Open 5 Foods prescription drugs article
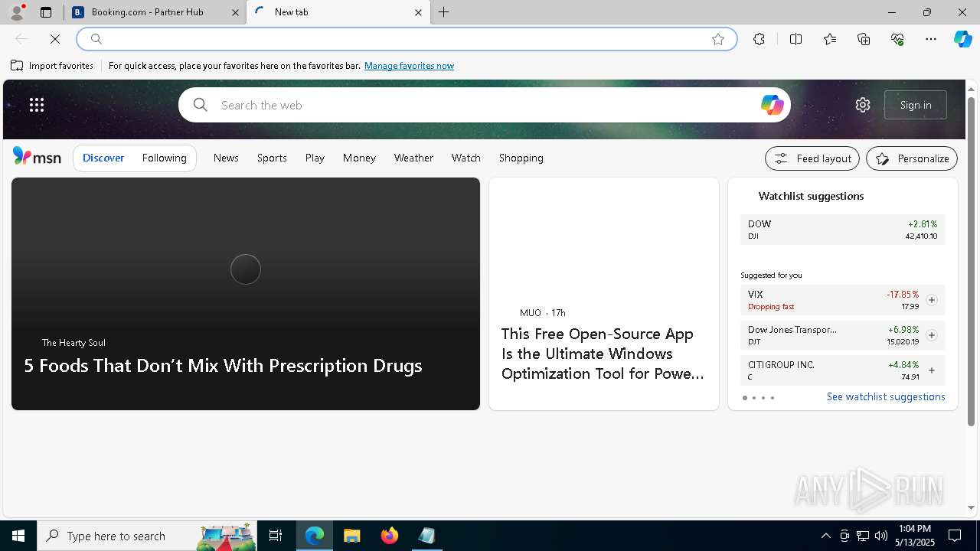Image resolution: width=980 pixels, height=551 pixels. (x=223, y=365)
